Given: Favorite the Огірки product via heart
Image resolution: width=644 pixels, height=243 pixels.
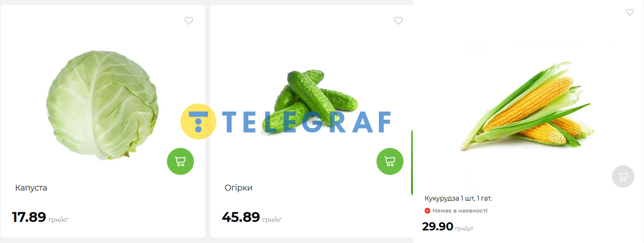Looking at the screenshot, I should (398, 21).
